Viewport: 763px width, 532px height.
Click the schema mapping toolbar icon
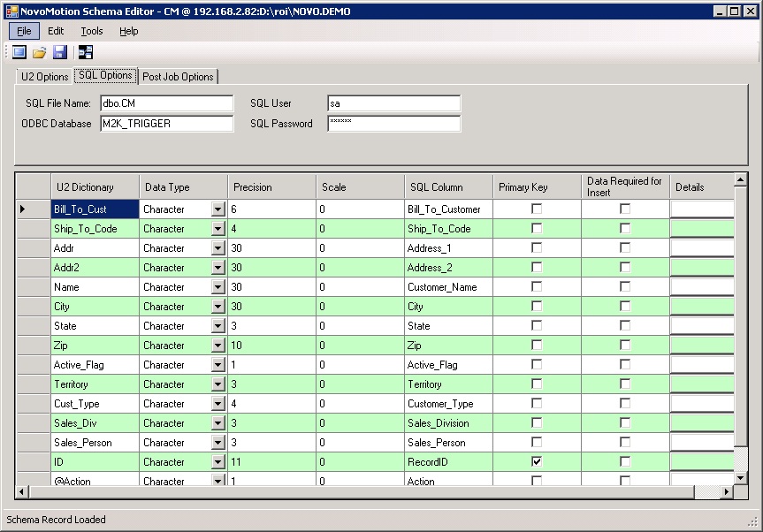(86, 53)
